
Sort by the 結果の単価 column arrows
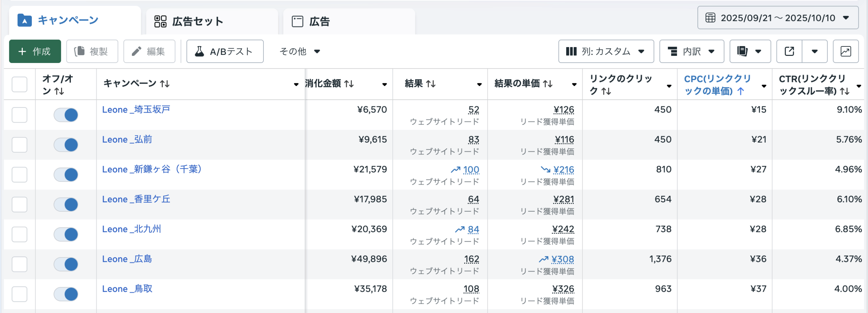tap(548, 84)
